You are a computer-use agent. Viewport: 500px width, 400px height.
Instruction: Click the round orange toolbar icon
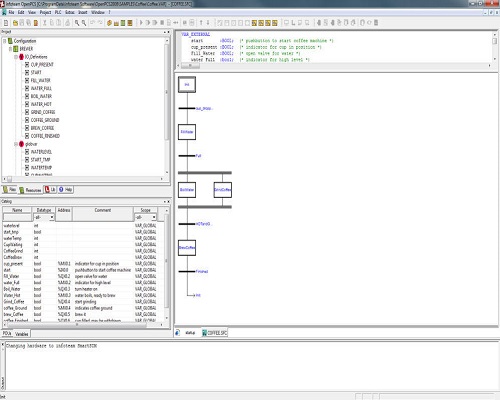pos(109,23)
